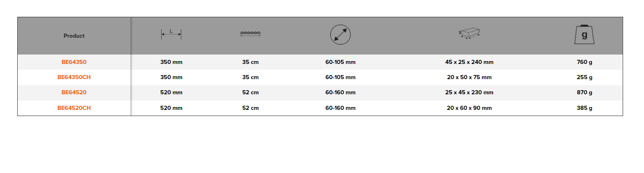Open product link BE64520CH
This screenshot has height=173, width=644.
tap(74, 108)
